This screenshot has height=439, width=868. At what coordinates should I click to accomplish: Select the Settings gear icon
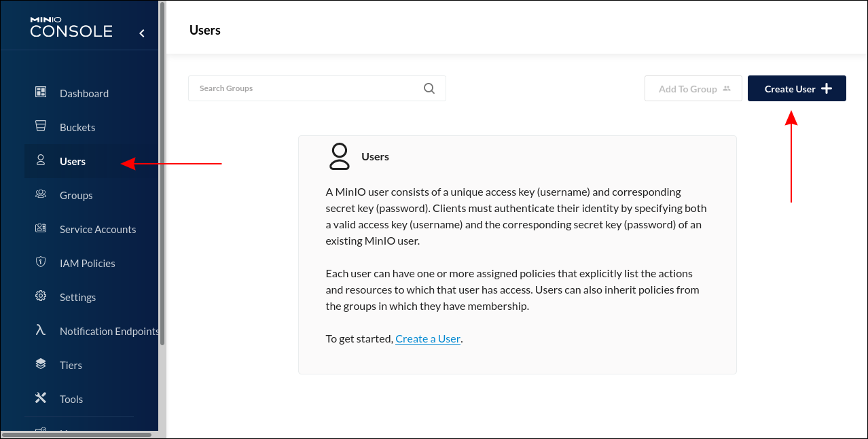(41, 297)
